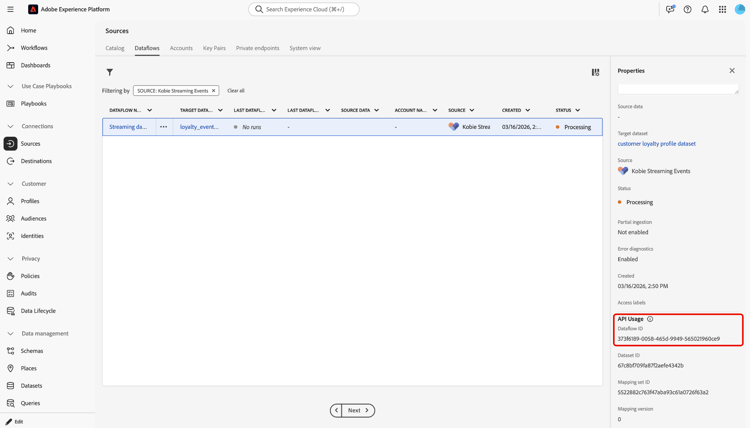Open the feedback chat icon

tap(670, 9)
